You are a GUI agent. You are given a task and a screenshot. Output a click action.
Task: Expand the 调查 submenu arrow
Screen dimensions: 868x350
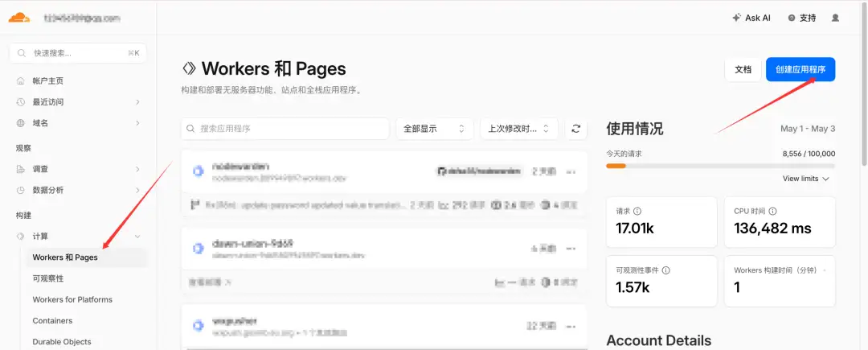137,169
